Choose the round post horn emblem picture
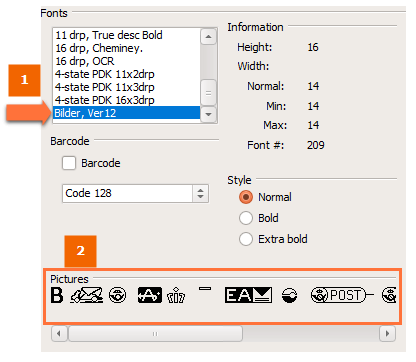The width and height of the screenshot is (416, 362). pos(118,295)
